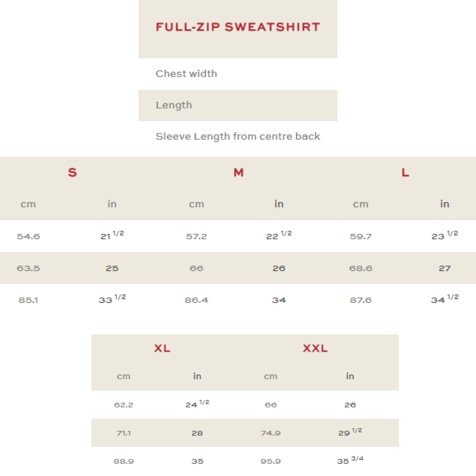
Task: Select the XXL size header
Action: 315,348
